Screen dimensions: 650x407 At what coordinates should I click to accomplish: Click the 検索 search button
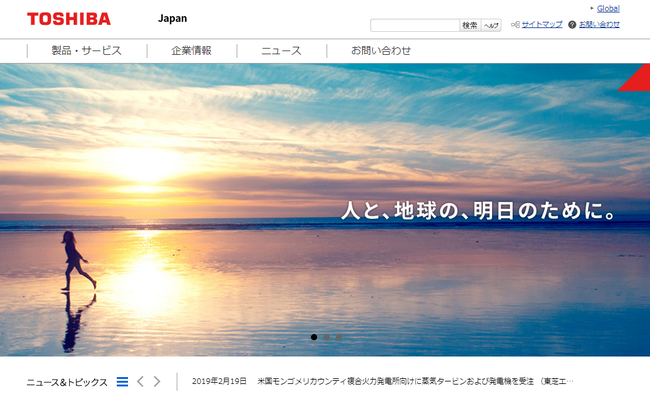click(x=470, y=25)
